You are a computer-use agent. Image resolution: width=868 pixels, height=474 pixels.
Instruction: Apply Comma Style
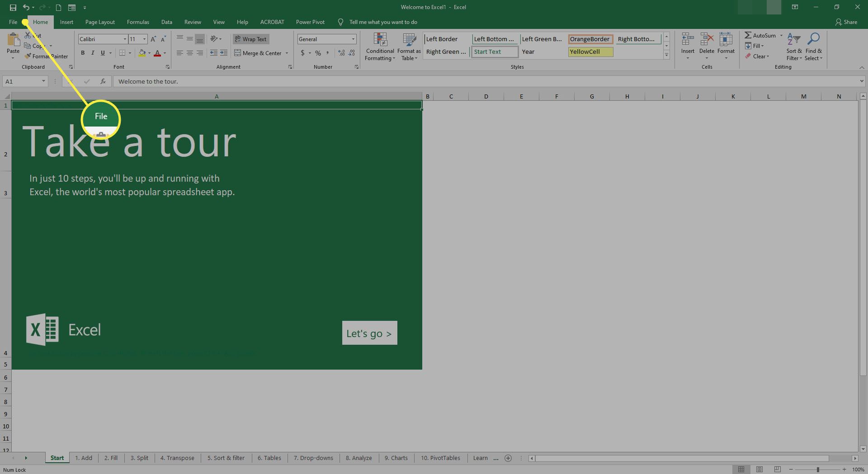coord(328,53)
